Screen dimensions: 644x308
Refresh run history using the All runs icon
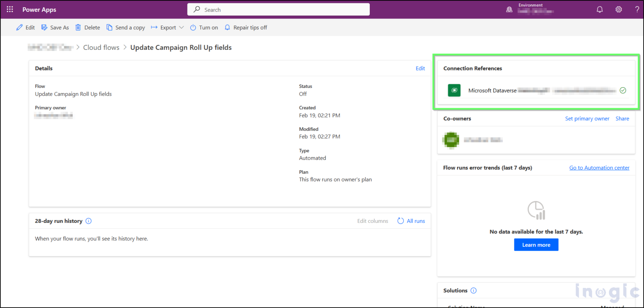[400, 221]
